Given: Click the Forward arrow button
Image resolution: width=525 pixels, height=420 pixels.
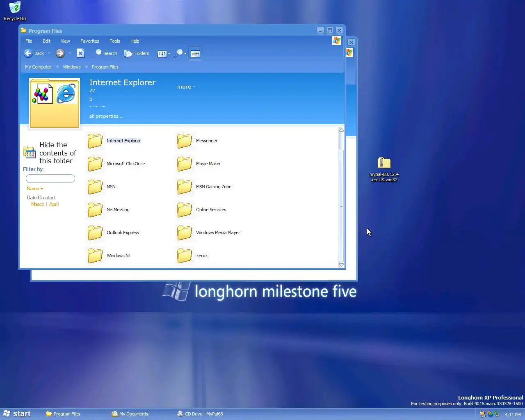Looking at the screenshot, I should [x=60, y=53].
